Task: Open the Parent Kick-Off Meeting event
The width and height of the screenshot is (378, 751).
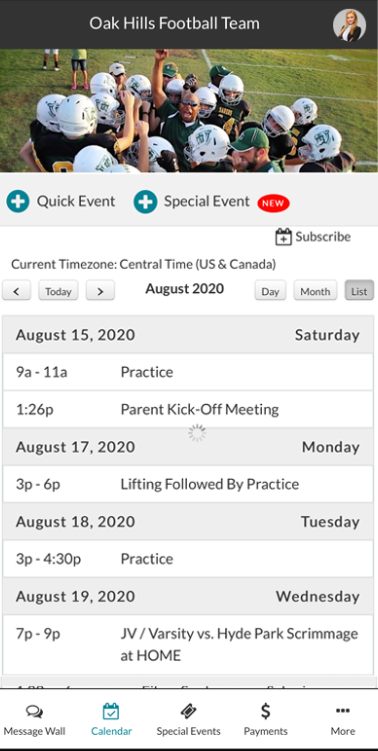Action: click(188, 410)
